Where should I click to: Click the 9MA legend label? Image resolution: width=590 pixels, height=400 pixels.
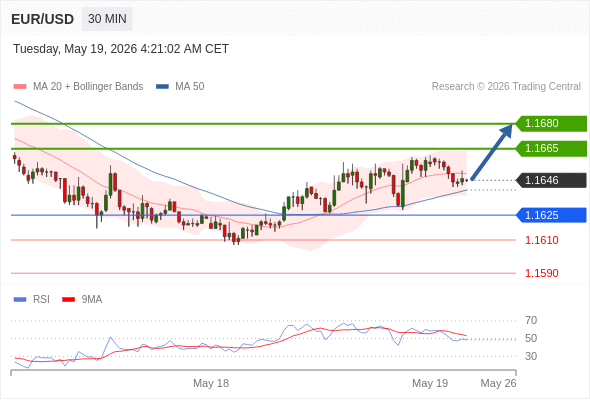(x=92, y=300)
